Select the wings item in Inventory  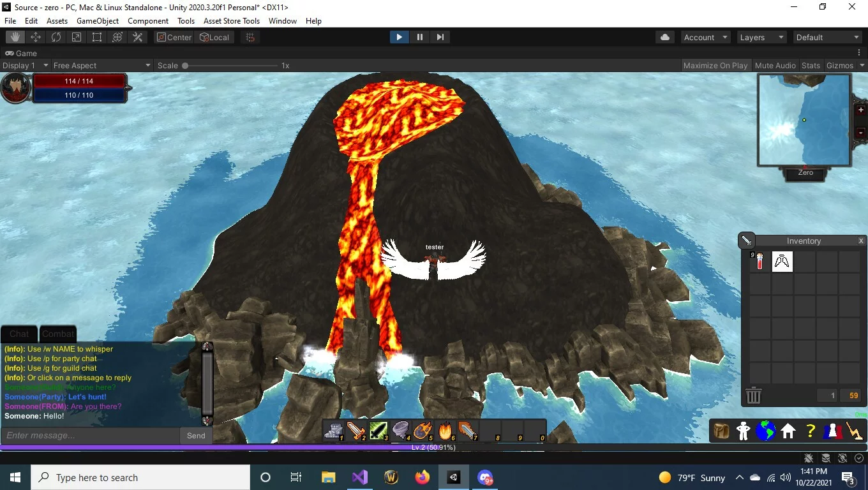(x=782, y=262)
